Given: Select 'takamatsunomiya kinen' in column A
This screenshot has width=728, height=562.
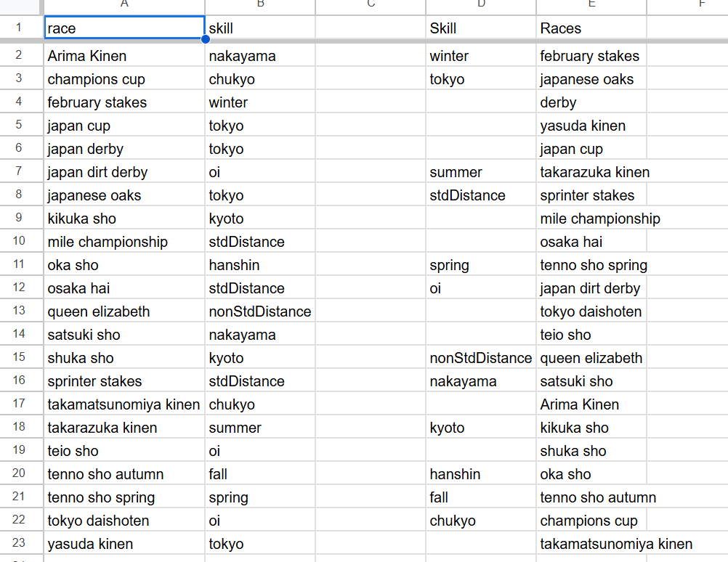Looking at the screenshot, I should 124,404.
